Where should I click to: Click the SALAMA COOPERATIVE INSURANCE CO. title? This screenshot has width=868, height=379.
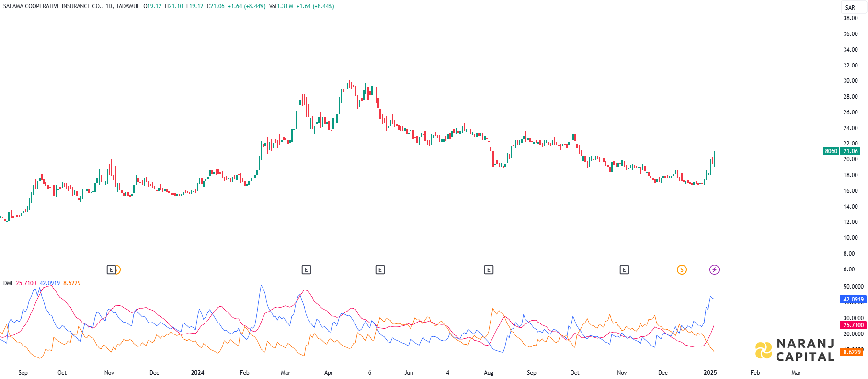click(x=53, y=6)
